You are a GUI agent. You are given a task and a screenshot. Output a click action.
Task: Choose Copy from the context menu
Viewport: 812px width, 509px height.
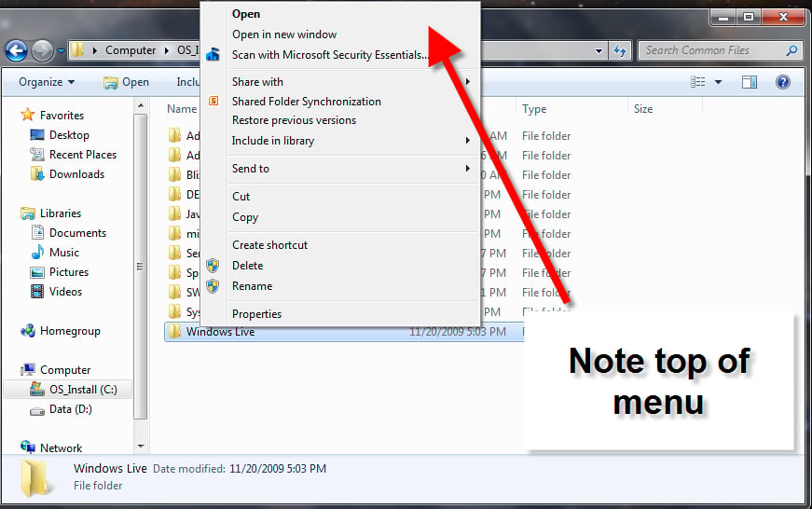(245, 217)
